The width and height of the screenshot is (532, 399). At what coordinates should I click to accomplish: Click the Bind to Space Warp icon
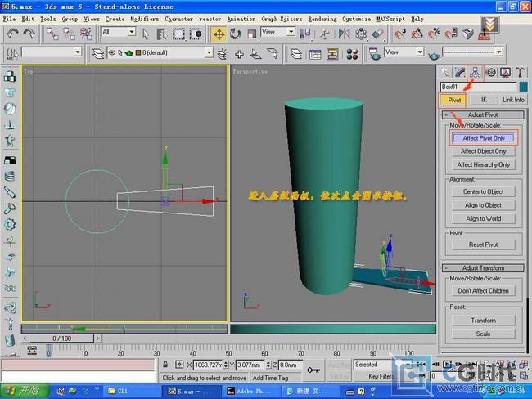point(86,34)
